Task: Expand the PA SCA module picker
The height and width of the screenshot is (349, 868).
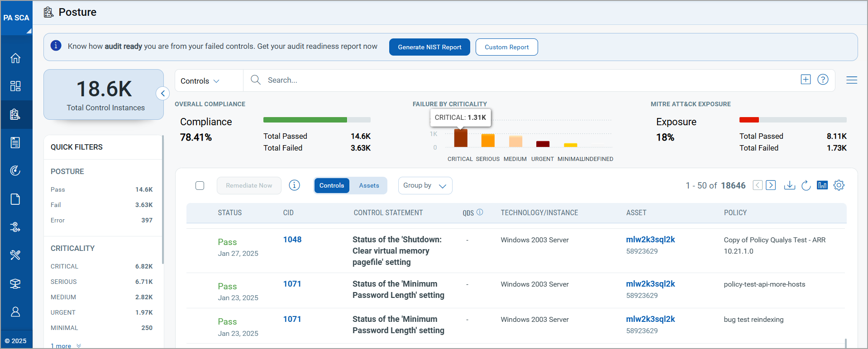Action: (x=17, y=18)
